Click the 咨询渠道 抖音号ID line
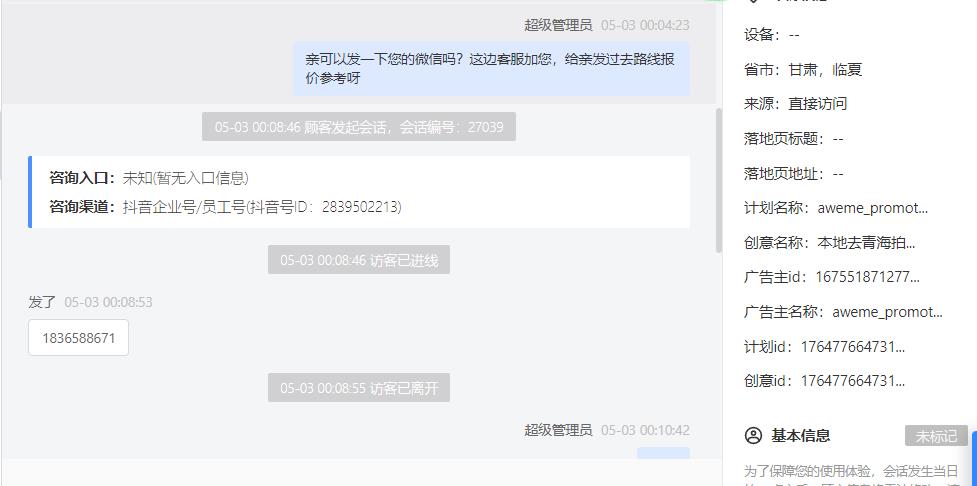Screen dimensions: 977x486 click(x=226, y=207)
